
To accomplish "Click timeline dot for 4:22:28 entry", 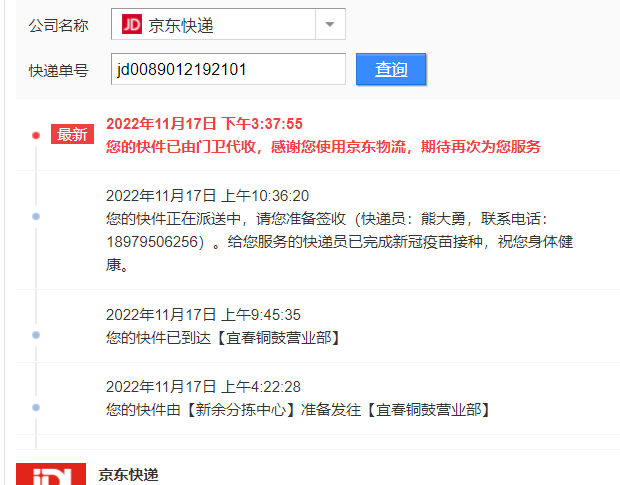I will 36,407.
